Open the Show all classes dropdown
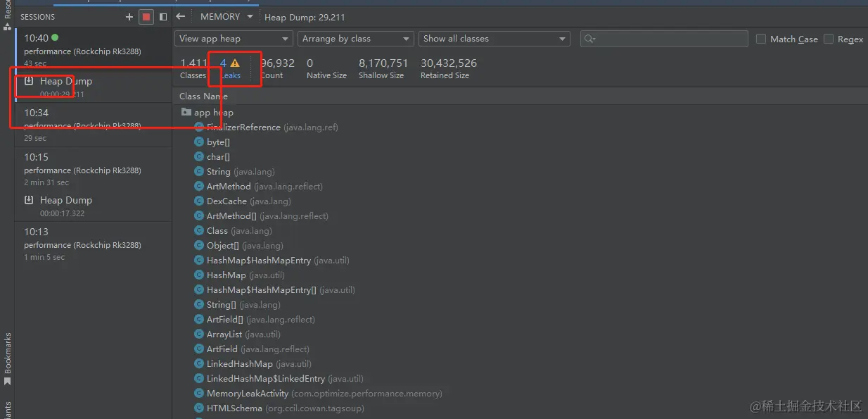 point(494,39)
